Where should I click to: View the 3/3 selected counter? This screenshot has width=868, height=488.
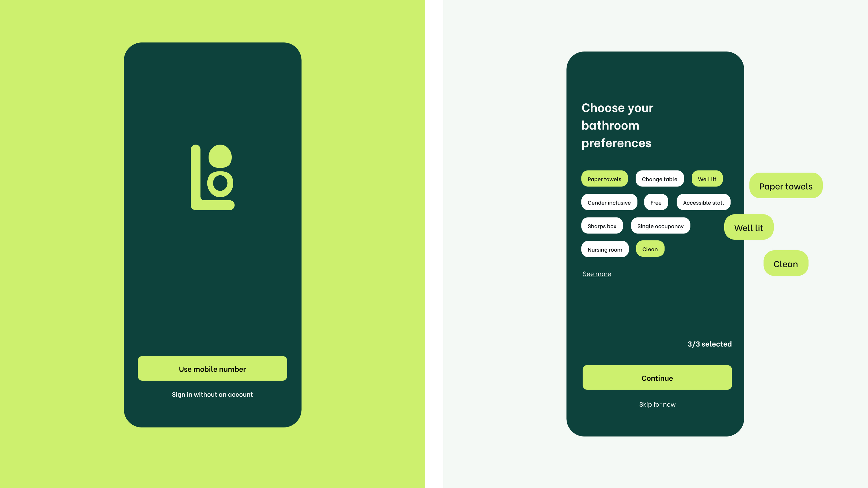pos(709,344)
